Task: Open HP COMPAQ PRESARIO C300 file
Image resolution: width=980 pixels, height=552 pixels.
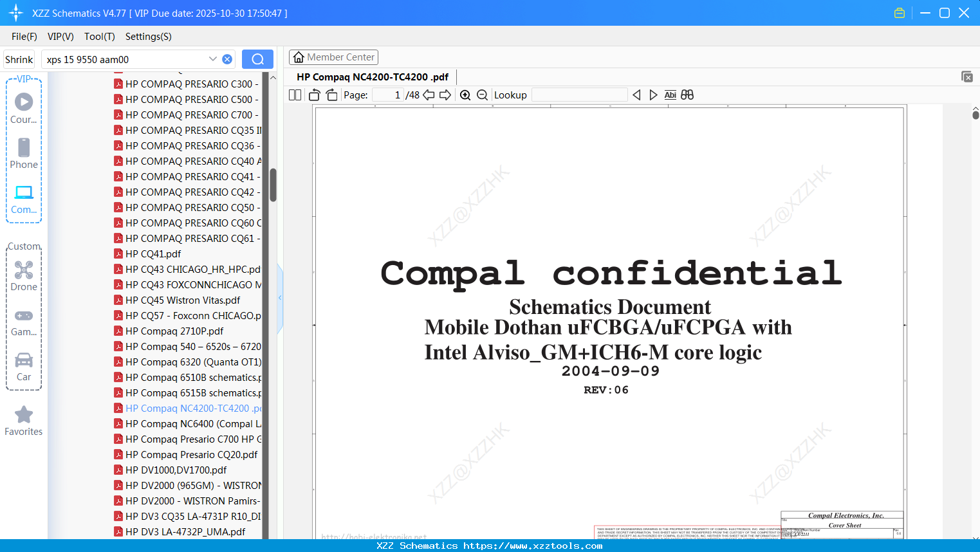Action: (187, 84)
